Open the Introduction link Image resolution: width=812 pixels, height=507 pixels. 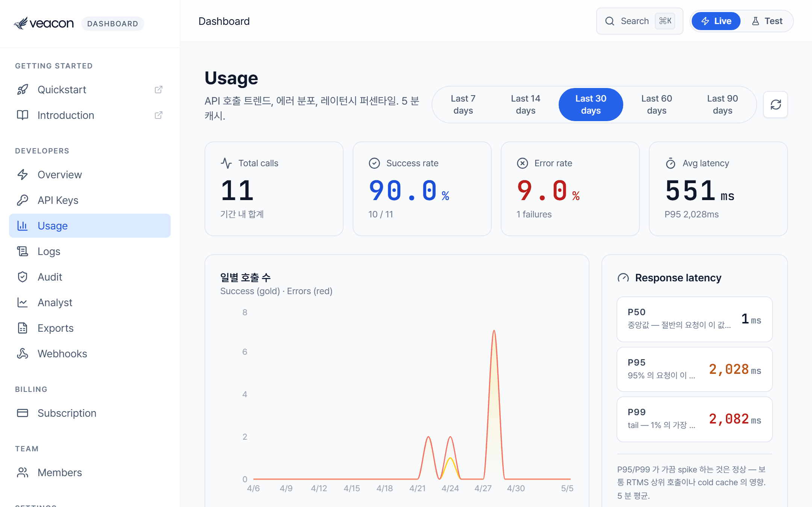coord(90,115)
